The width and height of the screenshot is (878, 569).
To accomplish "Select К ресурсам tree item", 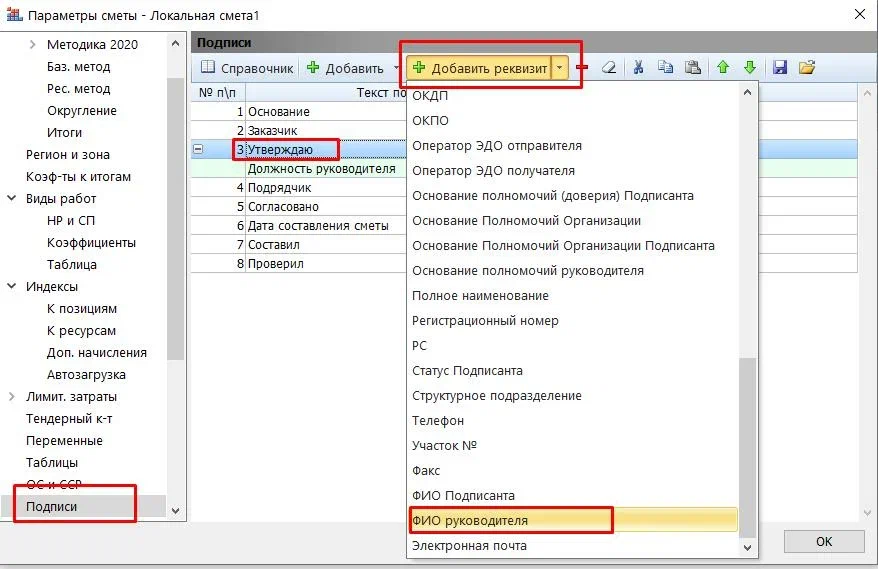I will coord(81,330).
